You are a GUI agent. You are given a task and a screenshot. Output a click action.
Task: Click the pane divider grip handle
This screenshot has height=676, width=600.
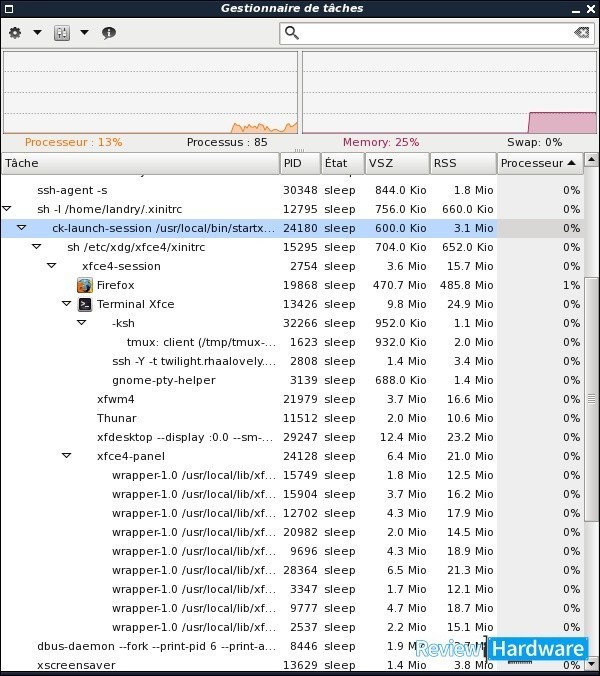(x=300, y=150)
